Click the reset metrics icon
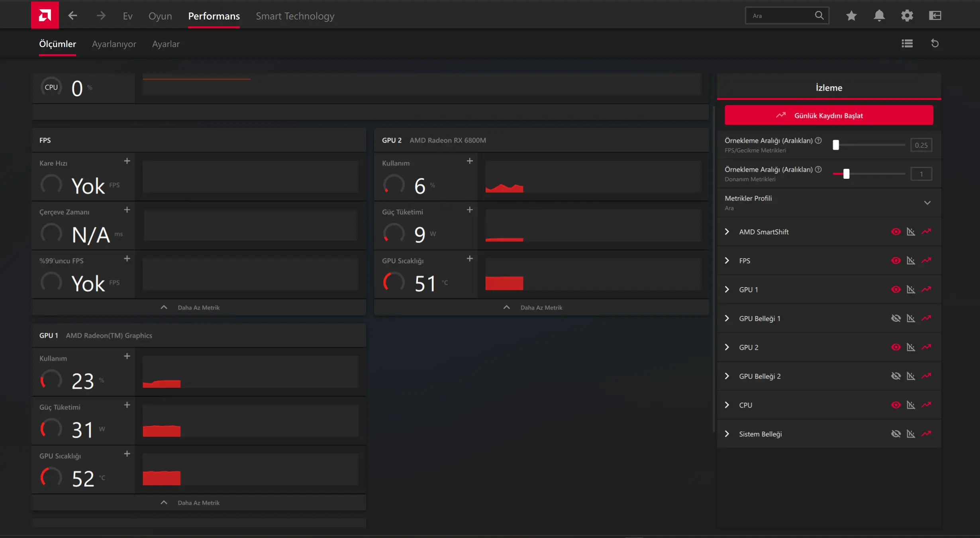This screenshot has height=538, width=980. pos(935,43)
